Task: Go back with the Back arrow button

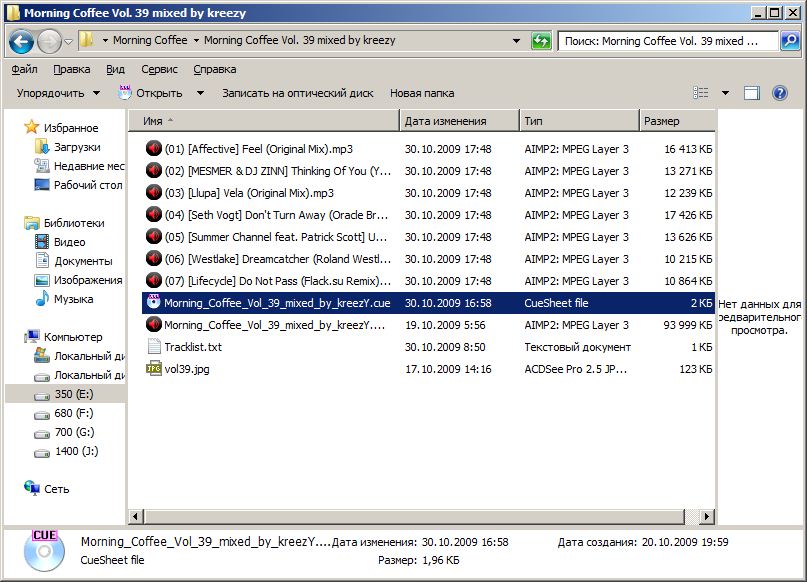Action: pyautogui.click(x=22, y=41)
